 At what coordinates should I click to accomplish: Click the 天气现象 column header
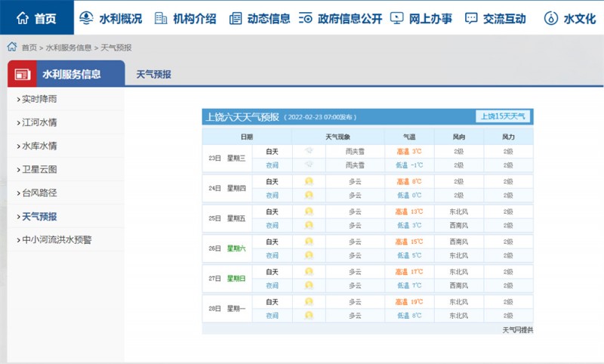pyautogui.click(x=337, y=137)
